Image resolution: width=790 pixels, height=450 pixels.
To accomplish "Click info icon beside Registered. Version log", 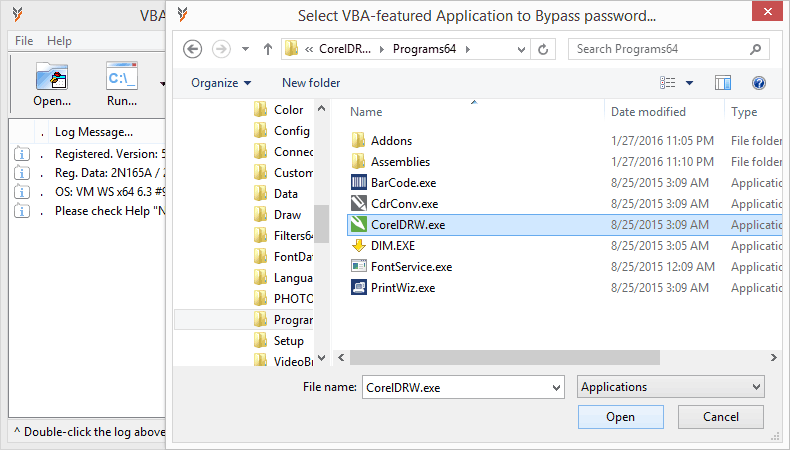I will click(x=22, y=154).
